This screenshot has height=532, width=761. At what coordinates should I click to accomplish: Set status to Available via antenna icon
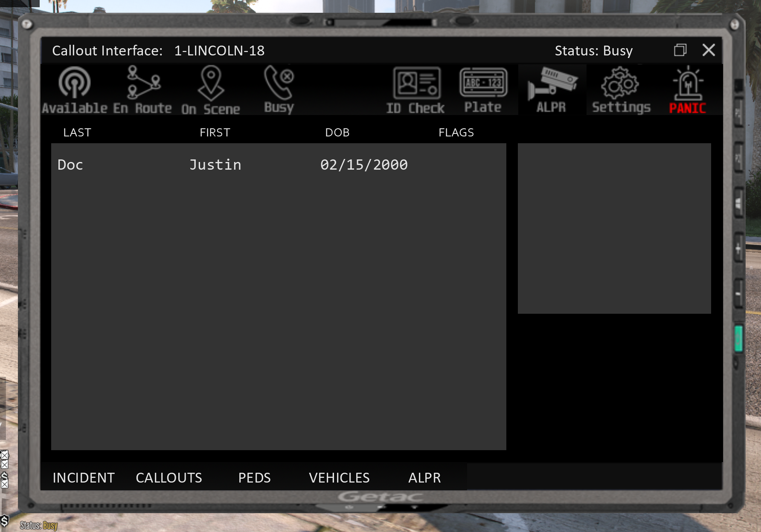tap(74, 90)
